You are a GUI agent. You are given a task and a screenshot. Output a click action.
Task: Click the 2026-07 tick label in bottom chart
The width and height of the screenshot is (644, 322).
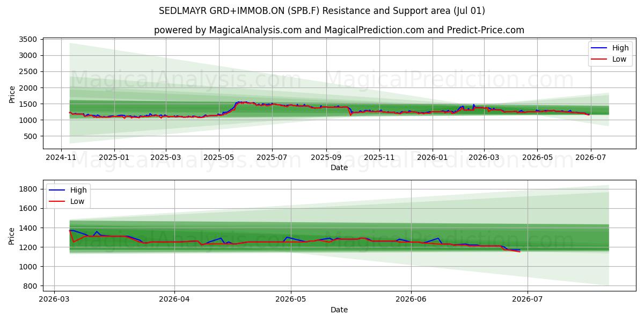tap(528, 299)
